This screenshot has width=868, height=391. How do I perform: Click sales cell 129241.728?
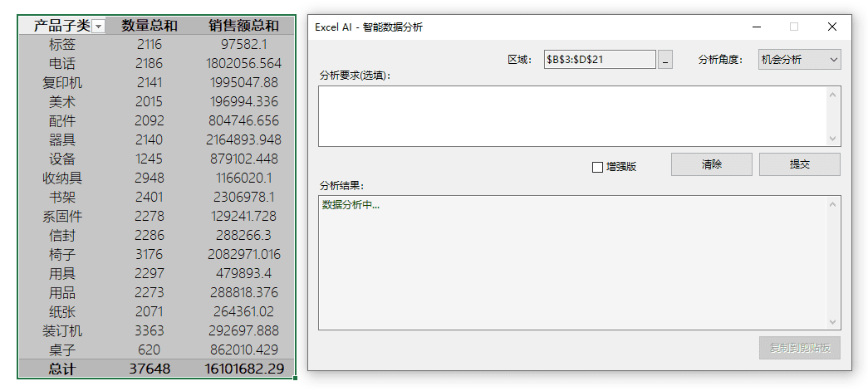[244, 216]
